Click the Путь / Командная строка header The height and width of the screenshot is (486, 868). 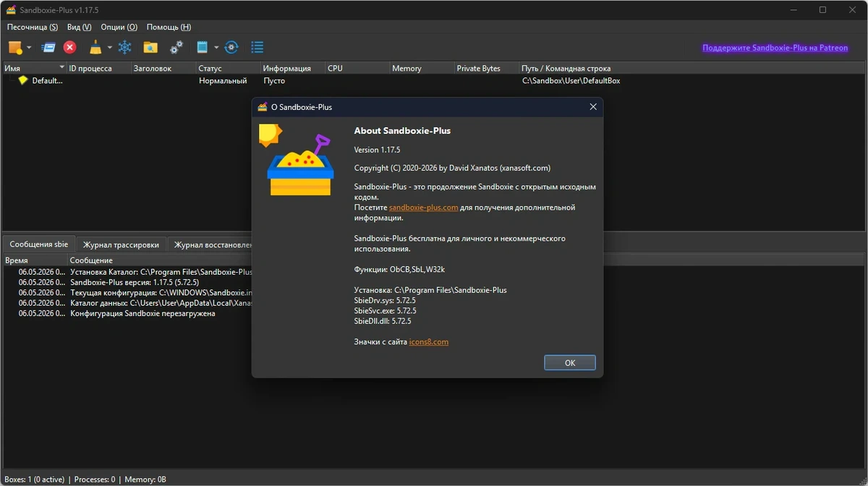click(x=692, y=68)
